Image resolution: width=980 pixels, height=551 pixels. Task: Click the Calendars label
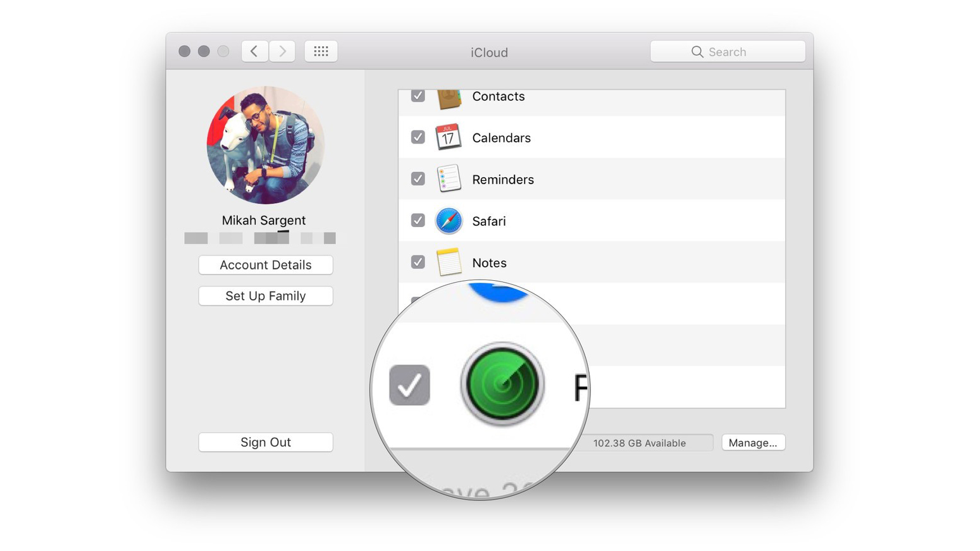point(501,138)
